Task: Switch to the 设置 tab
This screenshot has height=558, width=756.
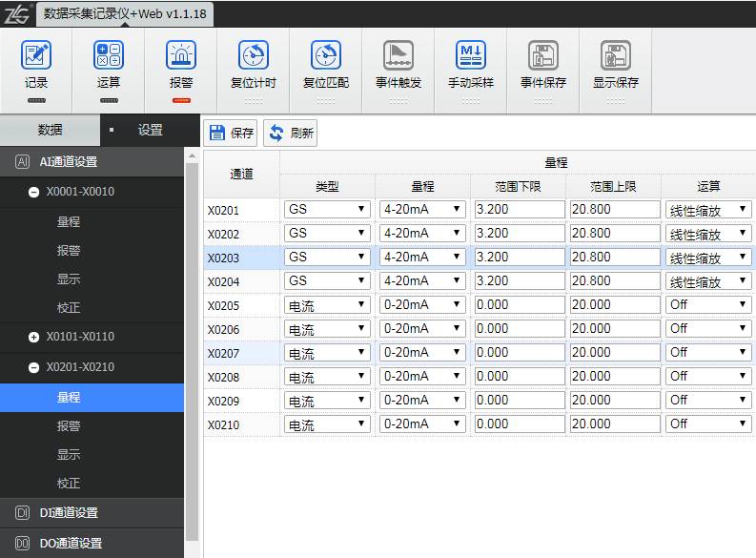Action: [x=150, y=130]
